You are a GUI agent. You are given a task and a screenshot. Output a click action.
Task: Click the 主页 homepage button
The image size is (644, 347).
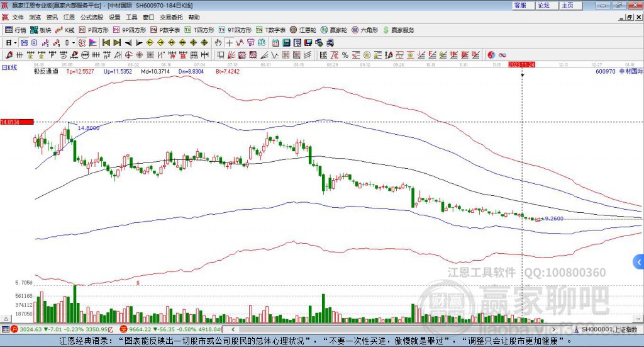pyautogui.click(x=571, y=5)
